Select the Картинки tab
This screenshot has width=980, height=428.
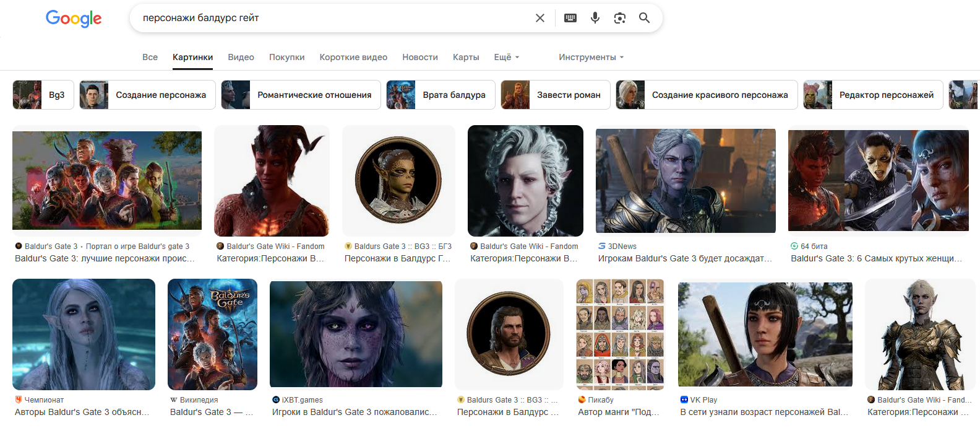pos(193,57)
